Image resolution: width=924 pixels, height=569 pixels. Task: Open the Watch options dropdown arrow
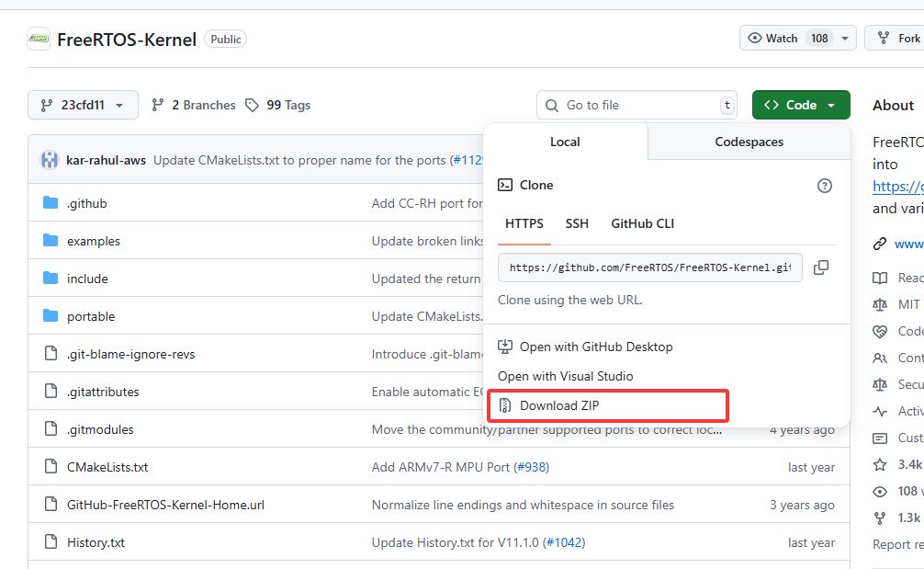point(844,39)
